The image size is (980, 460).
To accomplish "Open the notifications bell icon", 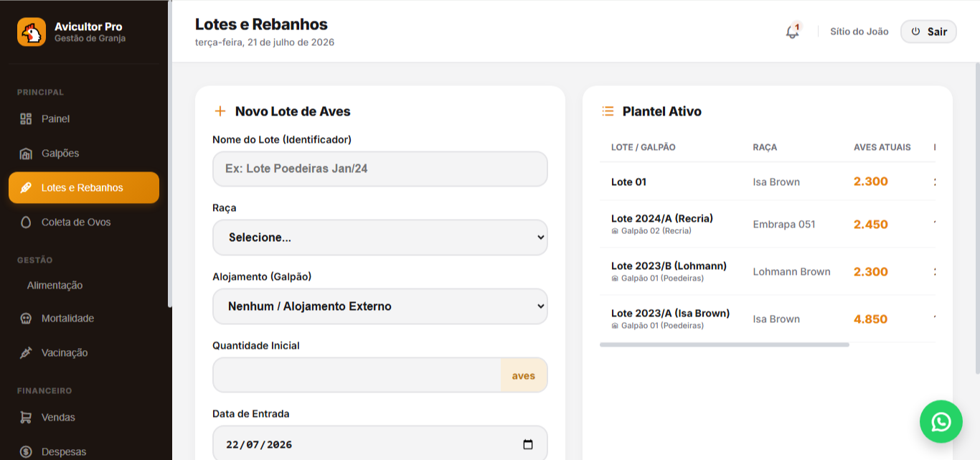I will 792,32.
